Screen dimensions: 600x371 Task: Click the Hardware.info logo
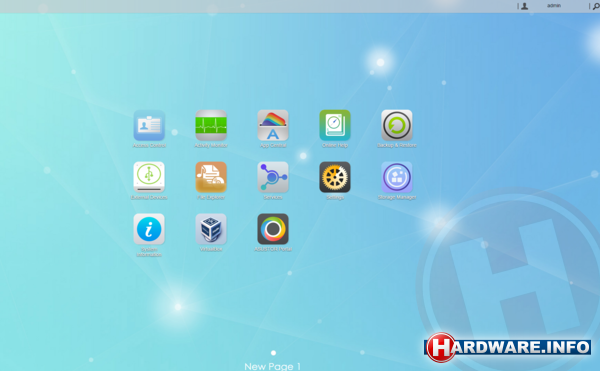(508, 347)
